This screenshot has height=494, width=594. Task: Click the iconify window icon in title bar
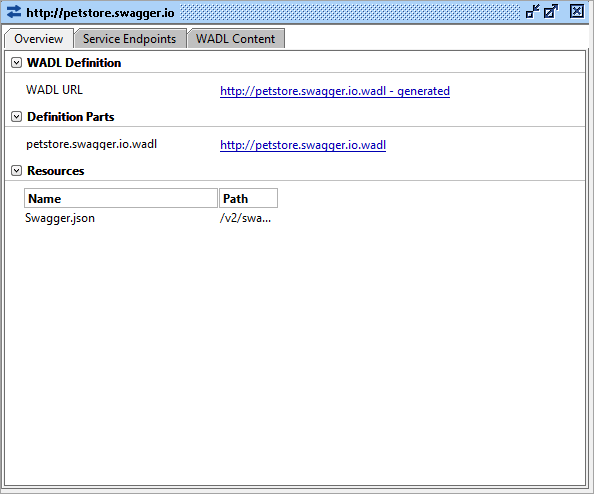(x=532, y=11)
